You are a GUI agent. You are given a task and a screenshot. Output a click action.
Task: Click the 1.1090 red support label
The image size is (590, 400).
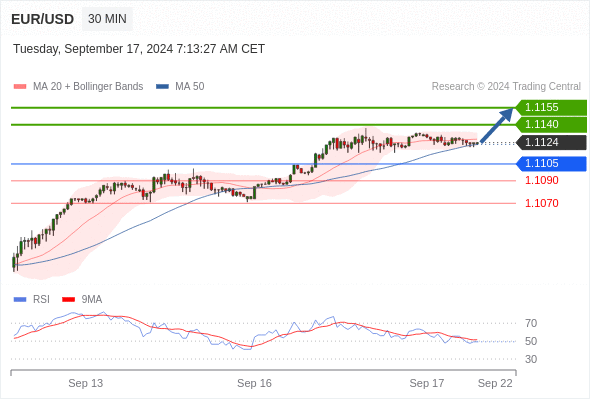point(541,180)
